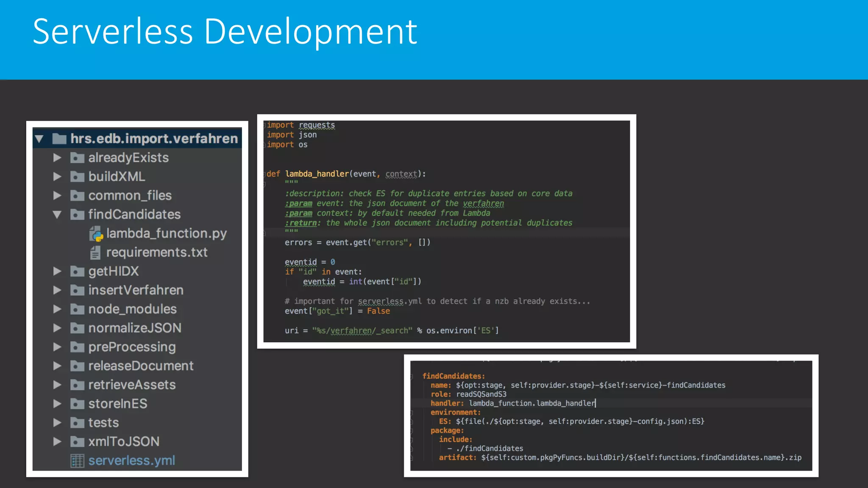
Task: Click the 'Serverless Development' slide title
Action: pyautogui.click(x=225, y=31)
